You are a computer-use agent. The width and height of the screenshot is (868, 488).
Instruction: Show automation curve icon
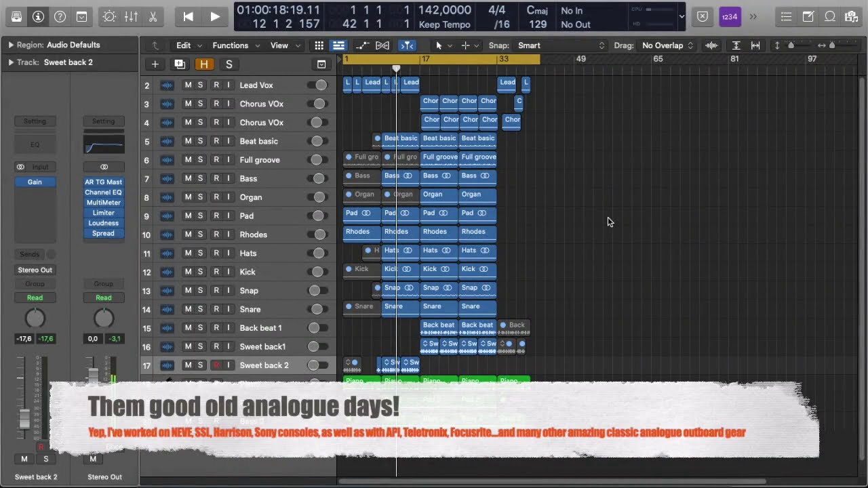pos(363,45)
